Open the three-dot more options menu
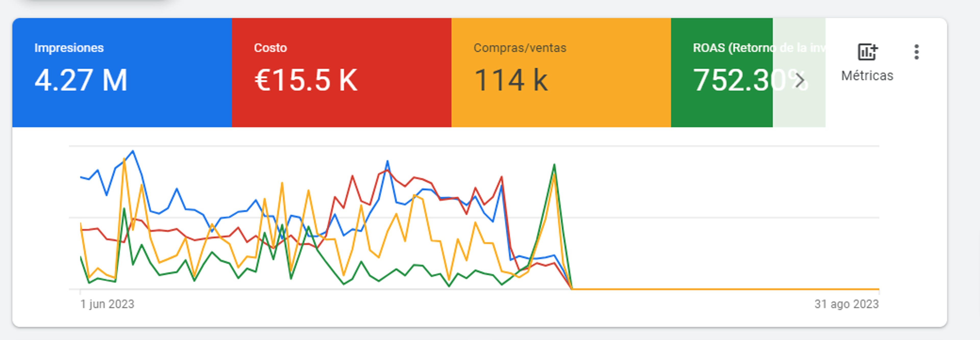 [916, 52]
